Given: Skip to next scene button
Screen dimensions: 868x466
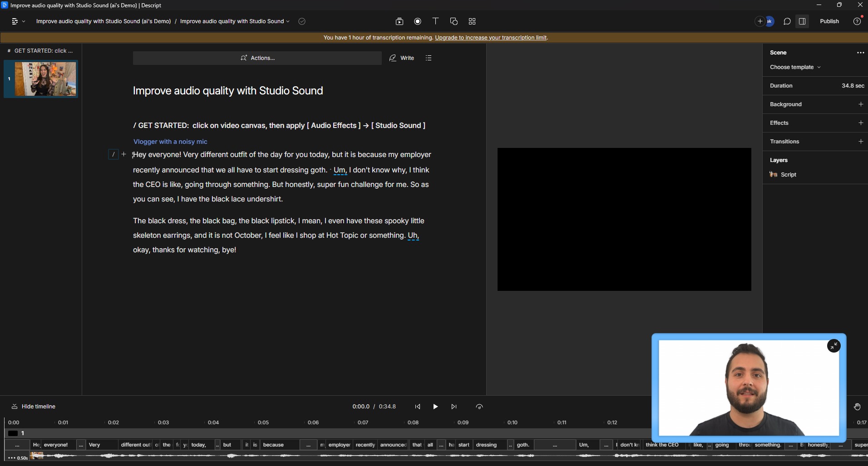Looking at the screenshot, I should coord(454,407).
